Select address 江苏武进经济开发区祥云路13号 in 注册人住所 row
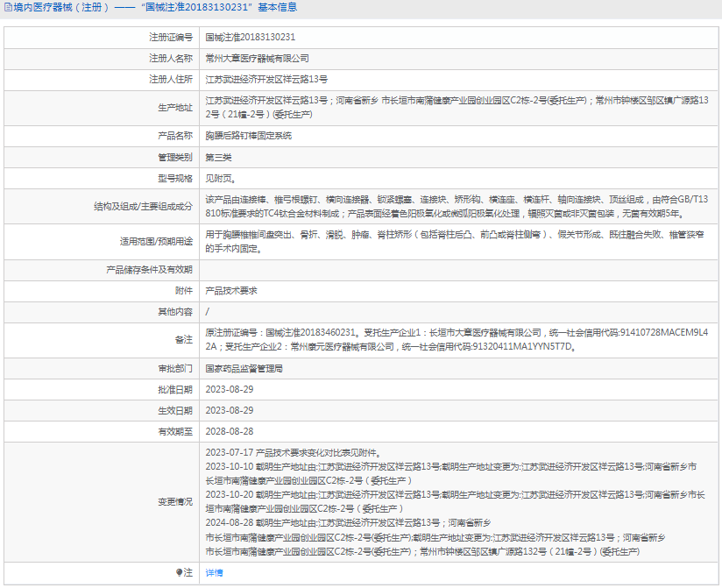The width and height of the screenshot is (722, 588). tap(266, 79)
